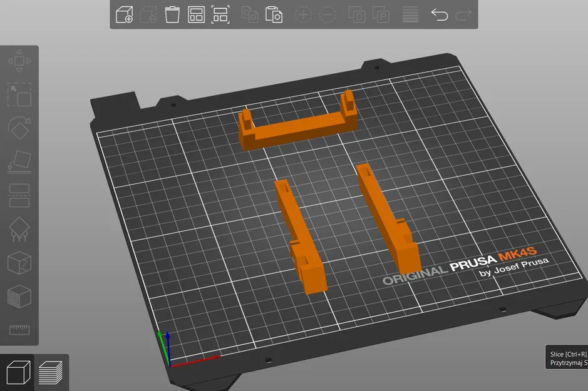Select the Cut tool
The width and height of the screenshot is (588, 391).
pyautogui.click(x=20, y=194)
